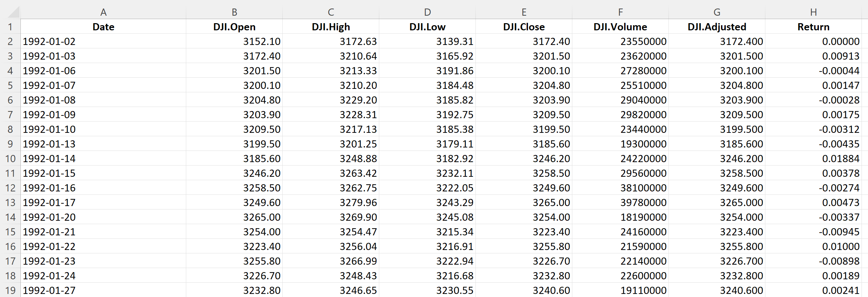
Task: Select column H header
Action: pos(813,12)
